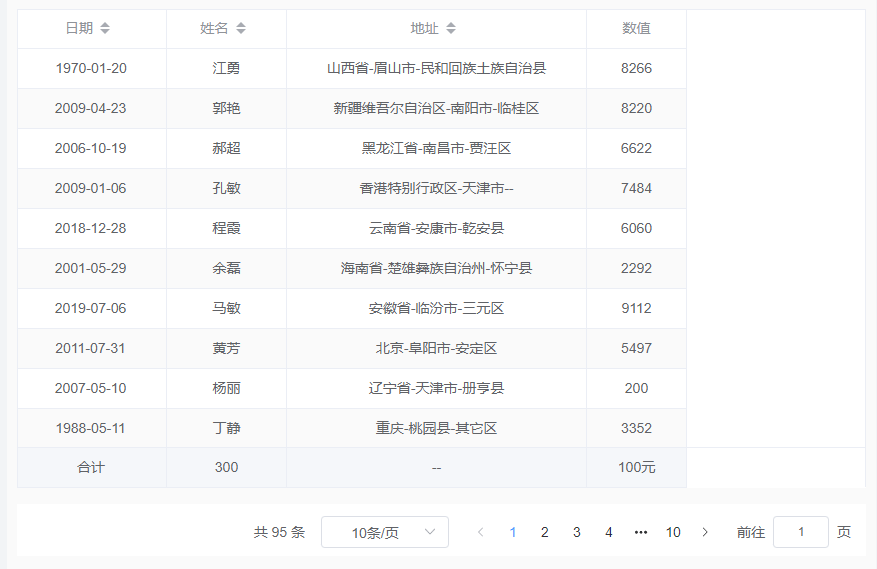Select date cell 1988-05-11

tap(91, 428)
